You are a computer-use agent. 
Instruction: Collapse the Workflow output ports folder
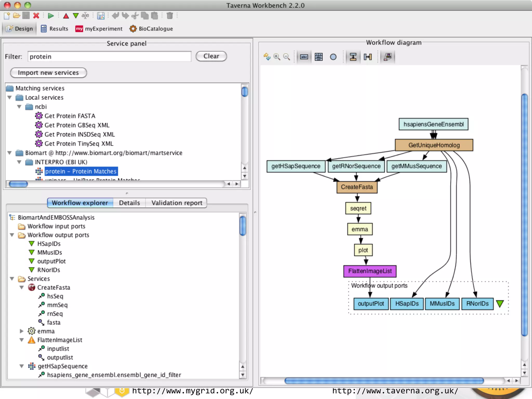[12, 235]
